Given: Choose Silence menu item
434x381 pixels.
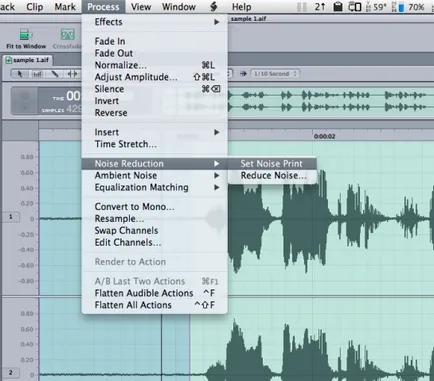Looking at the screenshot, I should click(155, 89).
